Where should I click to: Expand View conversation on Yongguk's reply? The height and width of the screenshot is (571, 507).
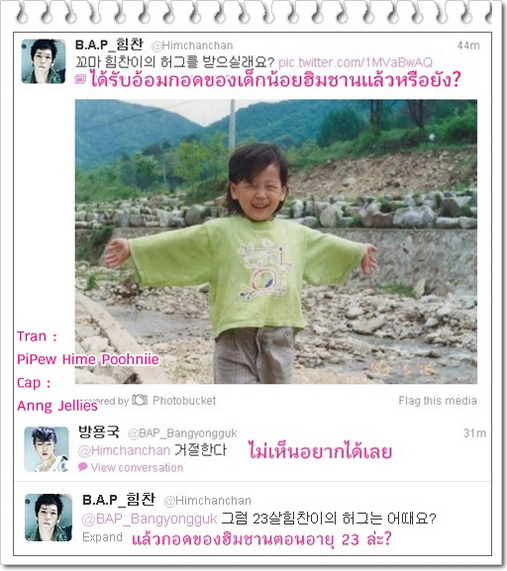pos(137,467)
